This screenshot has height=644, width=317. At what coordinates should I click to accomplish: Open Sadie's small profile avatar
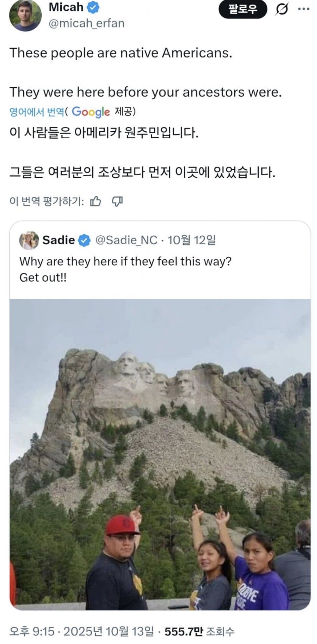tap(29, 240)
